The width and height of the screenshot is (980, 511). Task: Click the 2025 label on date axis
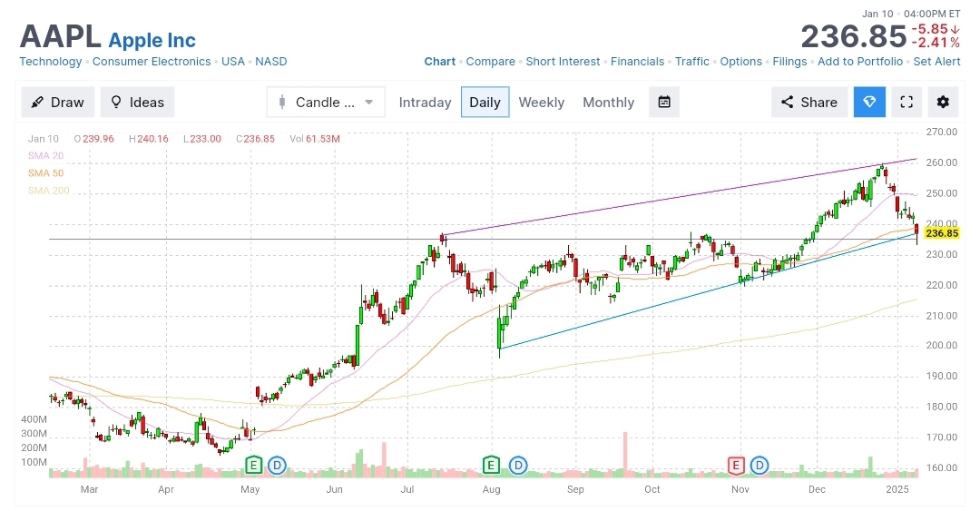point(897,489)
